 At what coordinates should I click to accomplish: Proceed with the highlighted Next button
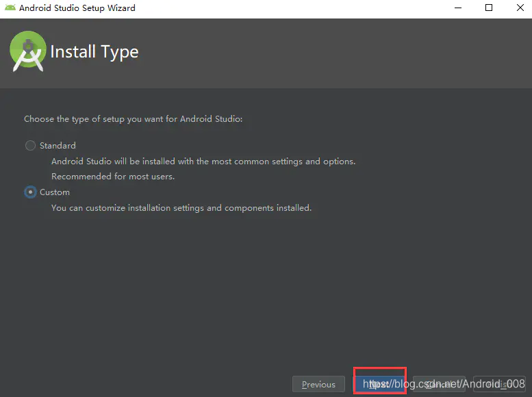coord(379,384)
